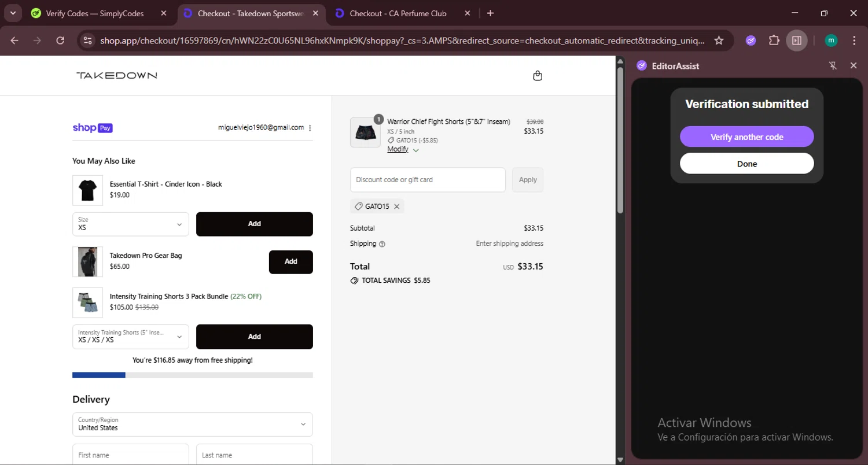
Task: Reload the current page
Action: point(60,40)
